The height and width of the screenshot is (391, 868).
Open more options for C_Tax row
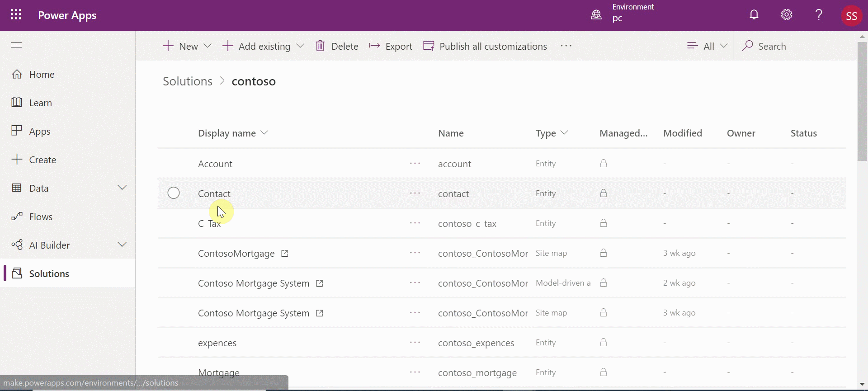point(415,223)
